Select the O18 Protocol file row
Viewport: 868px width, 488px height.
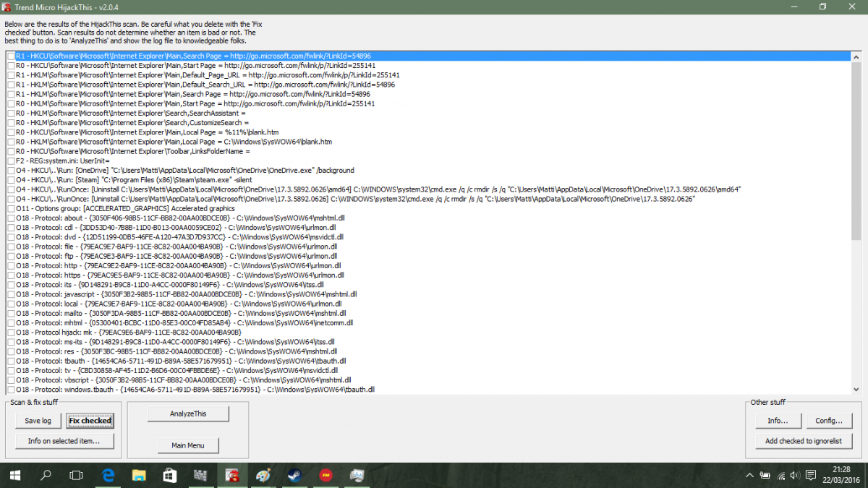(427, 247)
